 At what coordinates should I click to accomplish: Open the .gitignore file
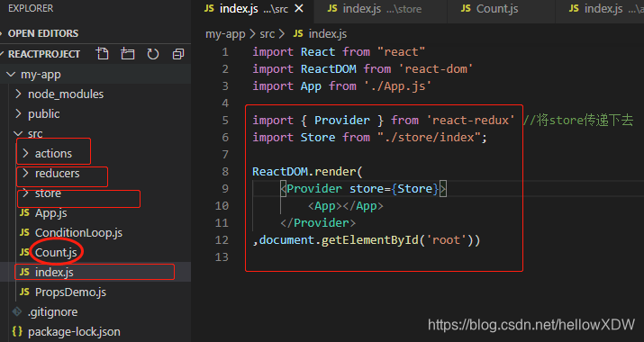click(x=52, y=311)
